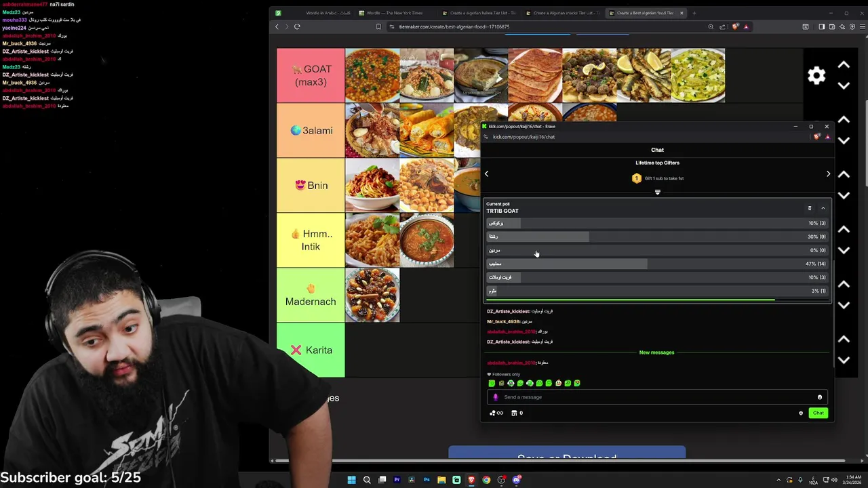Screen dimensions: 868x488
Task: Open the channel points infinity icon
Action: [496, 413]
